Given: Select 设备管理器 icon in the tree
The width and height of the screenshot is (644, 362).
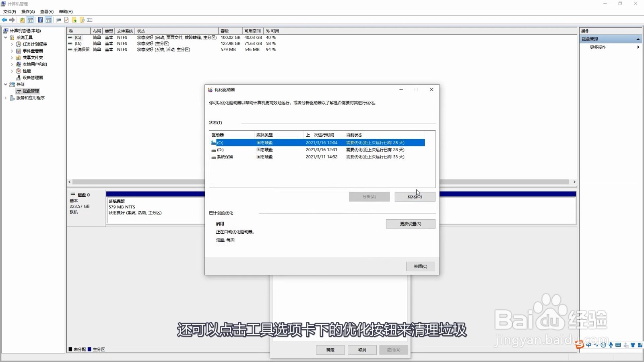Looking at the screenshot, I should coord(19,78).
